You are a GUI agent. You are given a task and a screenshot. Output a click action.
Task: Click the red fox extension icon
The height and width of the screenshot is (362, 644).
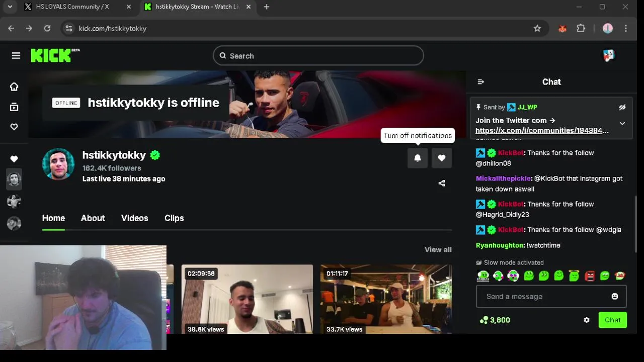562,29
